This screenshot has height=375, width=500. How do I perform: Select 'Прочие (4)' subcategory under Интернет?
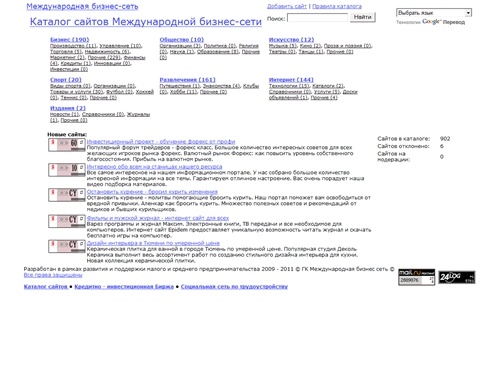(324, 98)
